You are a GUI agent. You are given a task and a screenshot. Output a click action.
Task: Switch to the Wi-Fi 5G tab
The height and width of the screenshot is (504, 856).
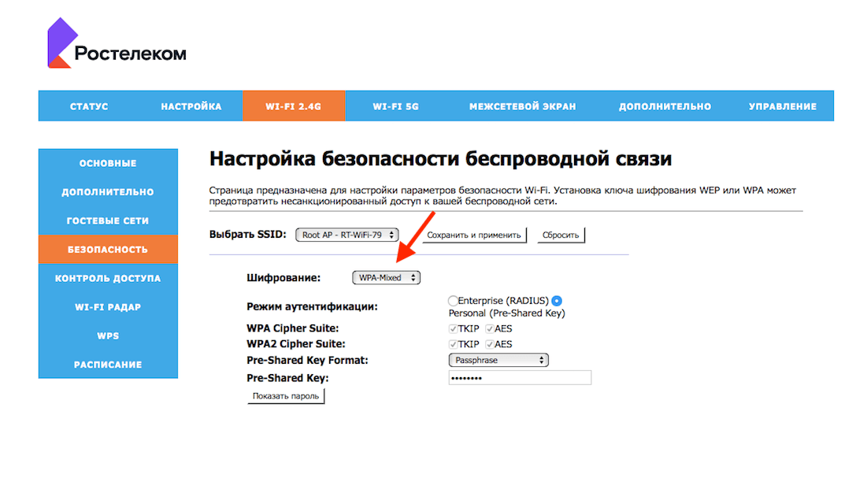395,106
